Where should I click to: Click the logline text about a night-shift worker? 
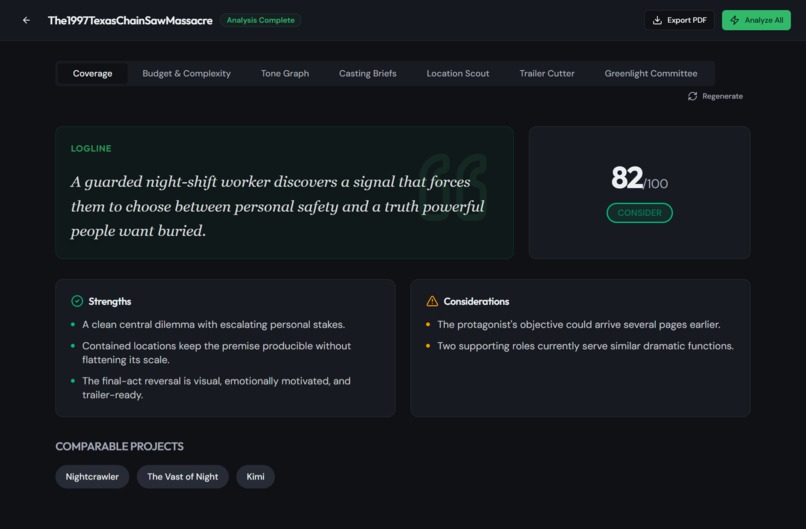278,206
